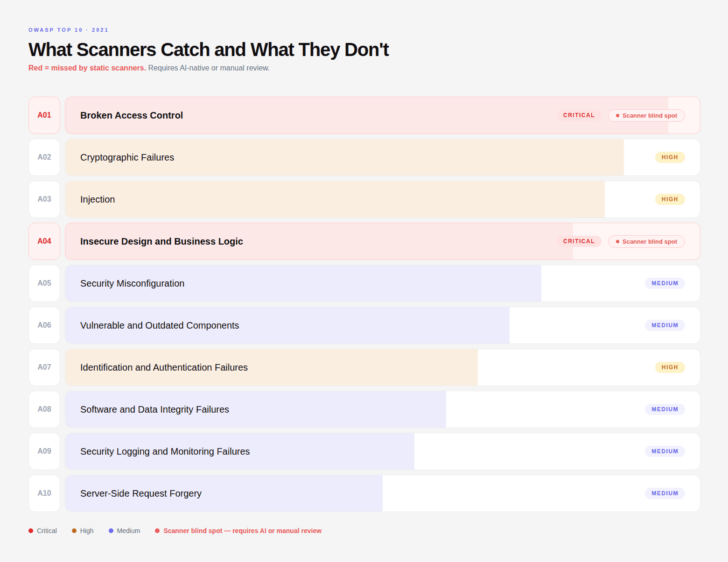Click CRITICAL badge on Broken Access Control

pyautogui.click(x=579, y=115)
